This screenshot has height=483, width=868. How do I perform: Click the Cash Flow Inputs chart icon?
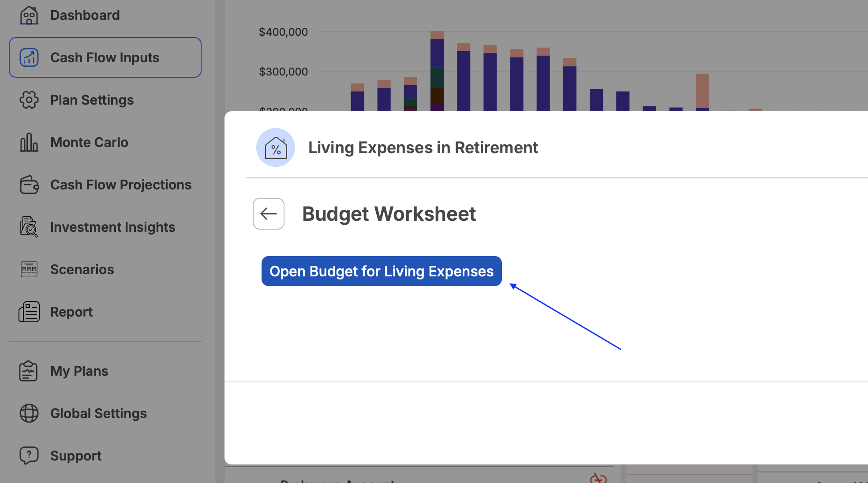pos(29,57)
